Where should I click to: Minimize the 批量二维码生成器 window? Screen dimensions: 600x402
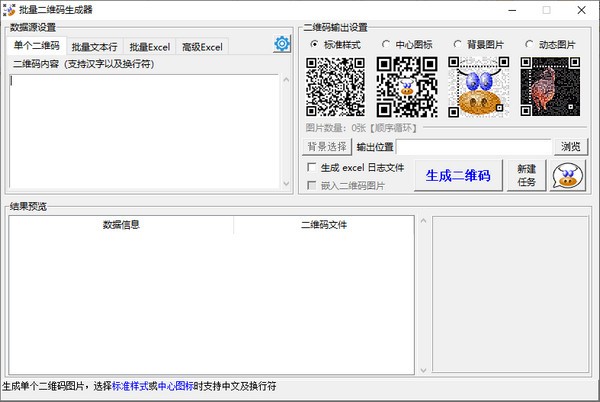tap(512, 10)
